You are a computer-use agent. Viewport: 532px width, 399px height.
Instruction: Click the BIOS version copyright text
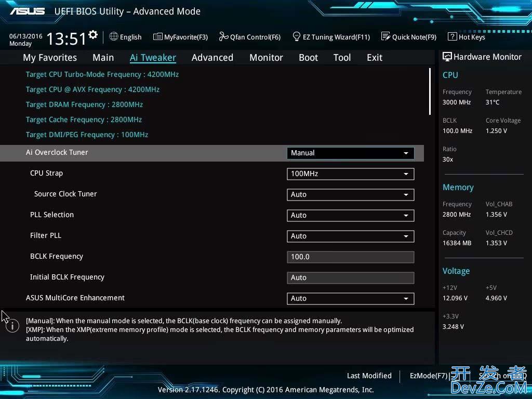(x=265, y=390)
